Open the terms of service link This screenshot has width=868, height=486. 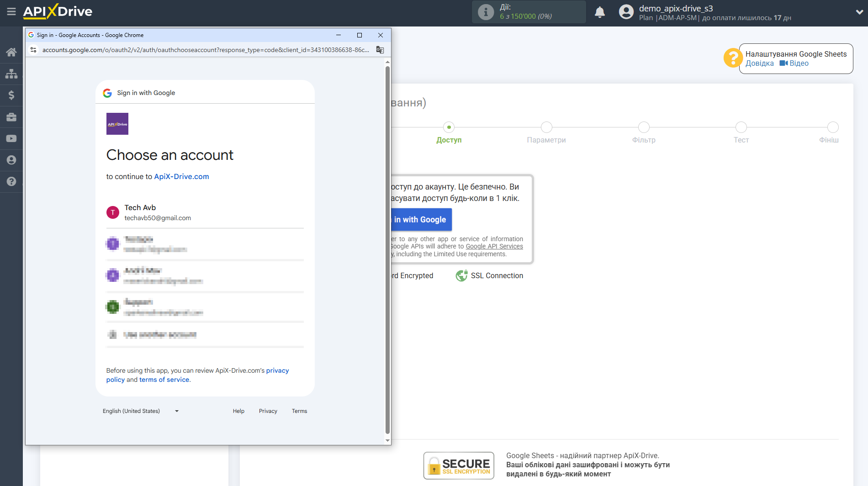coord(164,380)
